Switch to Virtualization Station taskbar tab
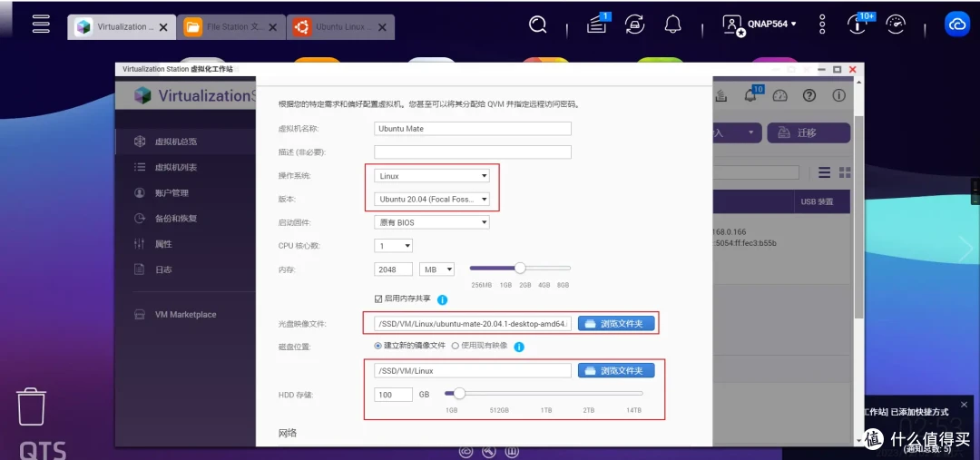This screenshot has width=980, height=460. click(122, 27)
